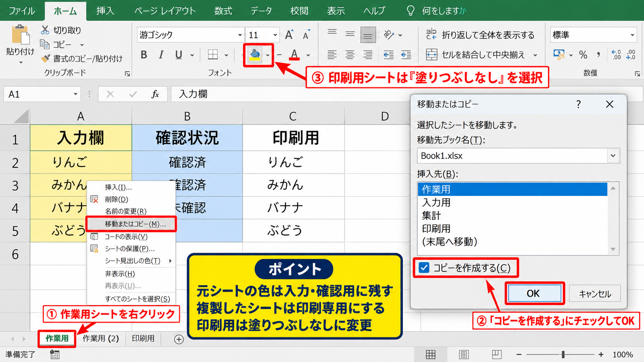This screenshot has width=644, height=362.
Task: Click 折り返して全体を表示する button
Action: point(480,35)
